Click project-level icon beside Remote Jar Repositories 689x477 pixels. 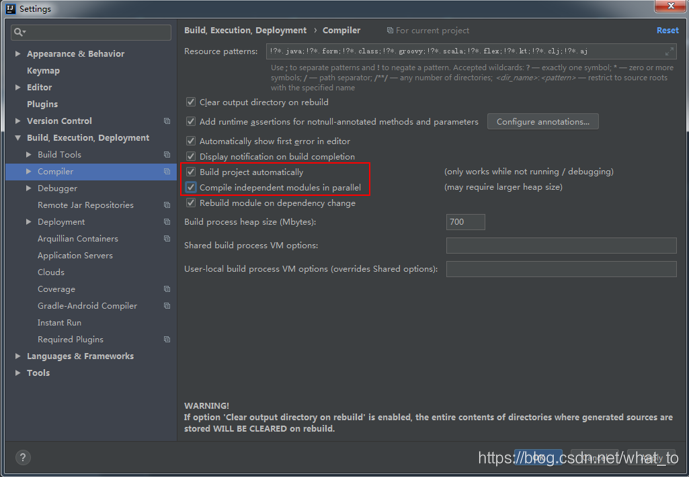[x=167, y=205]
